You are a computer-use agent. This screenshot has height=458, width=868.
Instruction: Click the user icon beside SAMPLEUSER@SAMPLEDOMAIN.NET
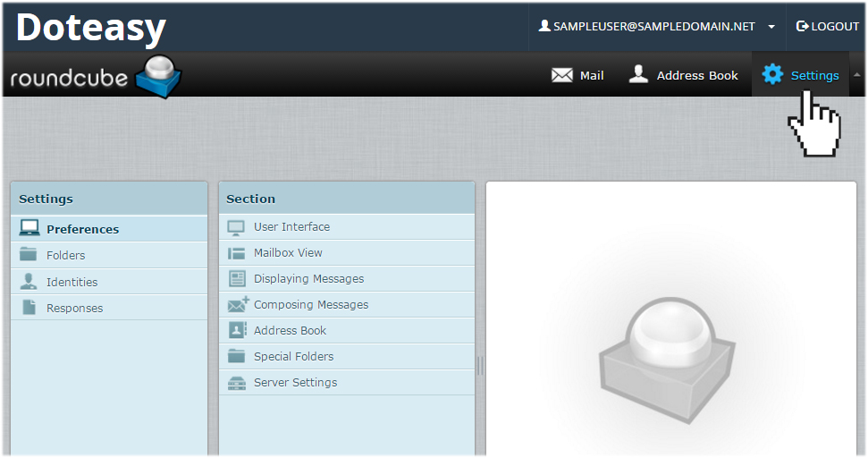click(544, 25)
